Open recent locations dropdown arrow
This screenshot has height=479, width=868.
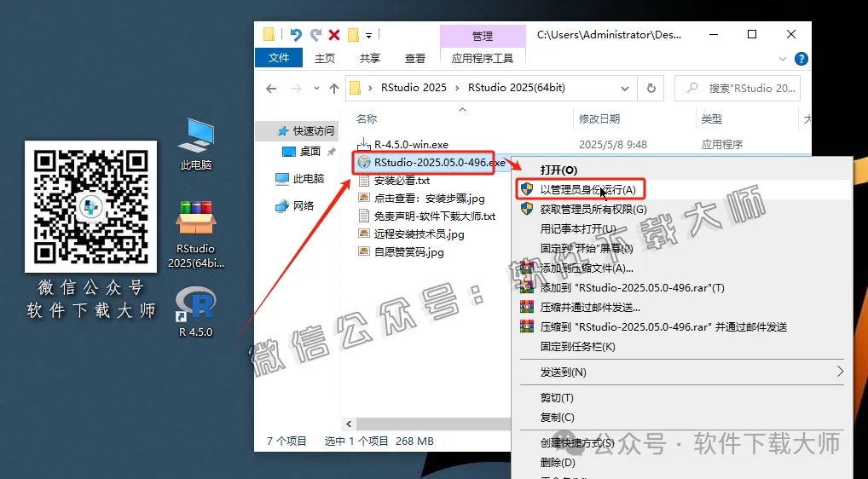[x=316, y=89]
